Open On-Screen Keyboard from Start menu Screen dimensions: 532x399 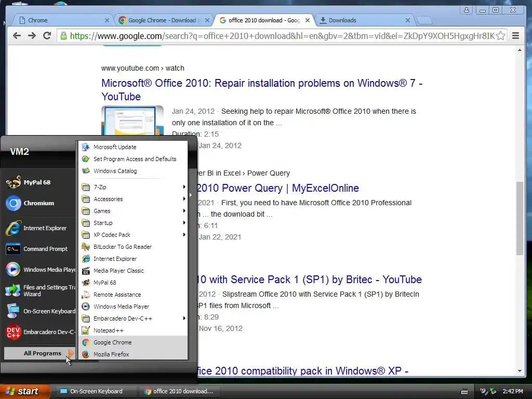pyautogui.click(x=39, y=311)
